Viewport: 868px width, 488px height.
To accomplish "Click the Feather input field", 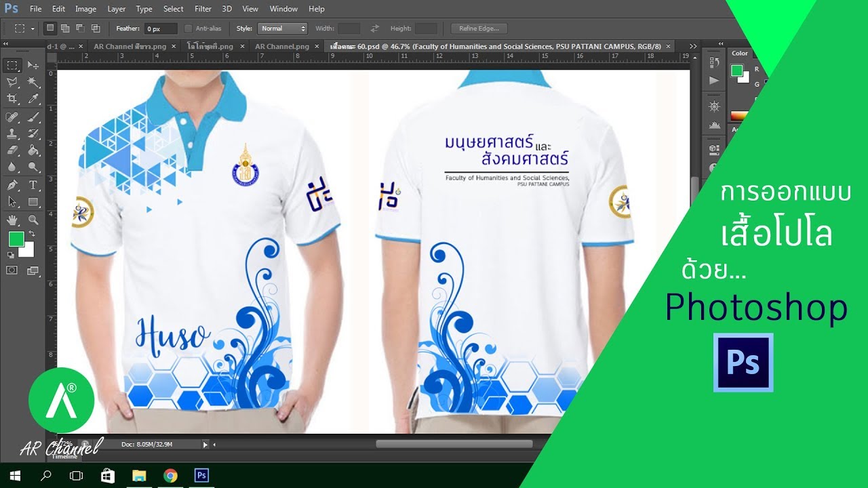I will click(161, 28).
